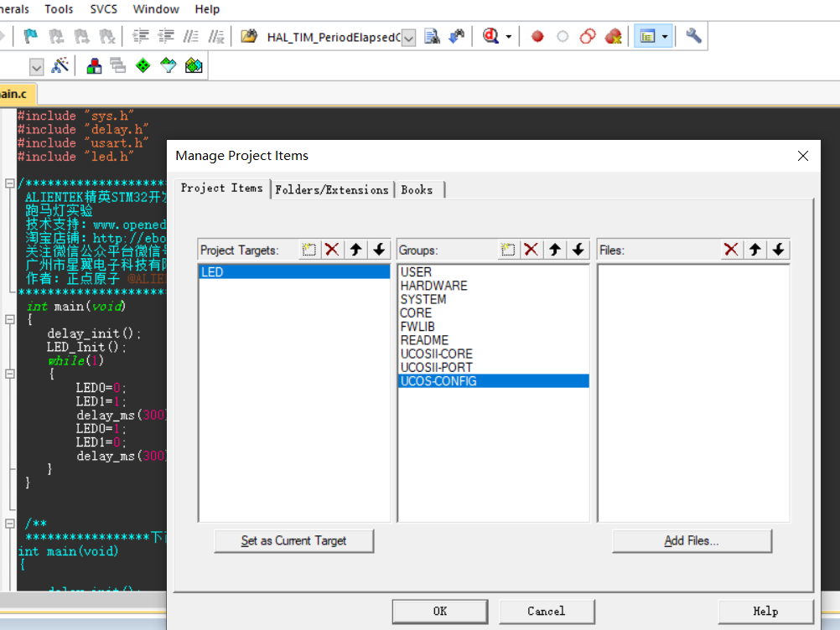Select the HARDWARE group

tap(493, 286)
